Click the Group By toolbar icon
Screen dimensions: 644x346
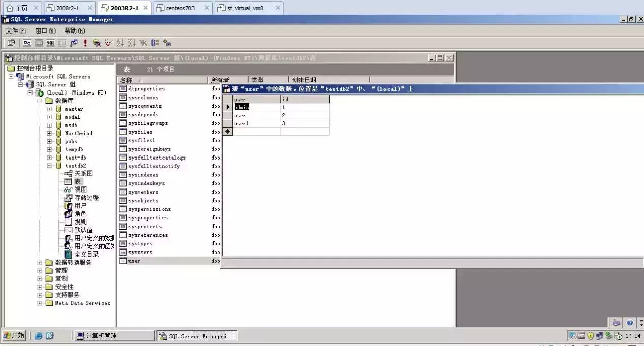(155, 43)
